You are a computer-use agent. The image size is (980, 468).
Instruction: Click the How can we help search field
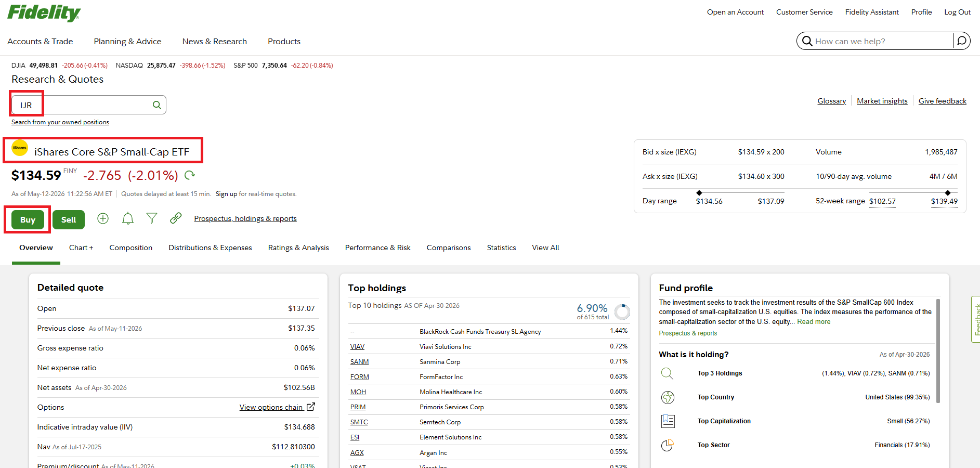[883, 41]
